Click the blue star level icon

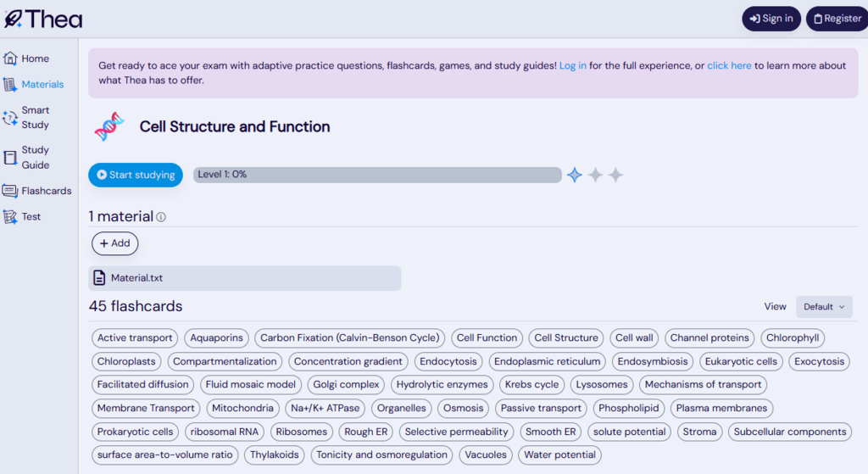tap(575, 175)
